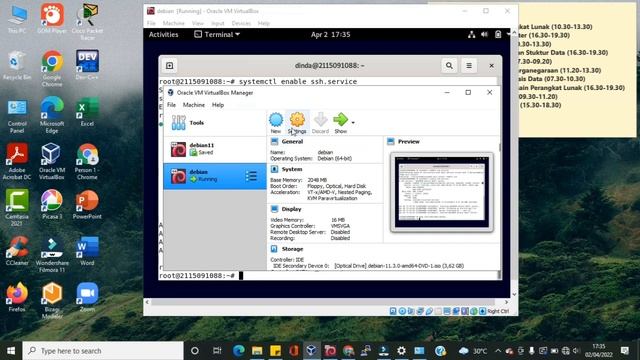Image resolution: width=640 pixels, height=360 pixels.
Task: Click the taskbar search box
Action: click(103, 351)
